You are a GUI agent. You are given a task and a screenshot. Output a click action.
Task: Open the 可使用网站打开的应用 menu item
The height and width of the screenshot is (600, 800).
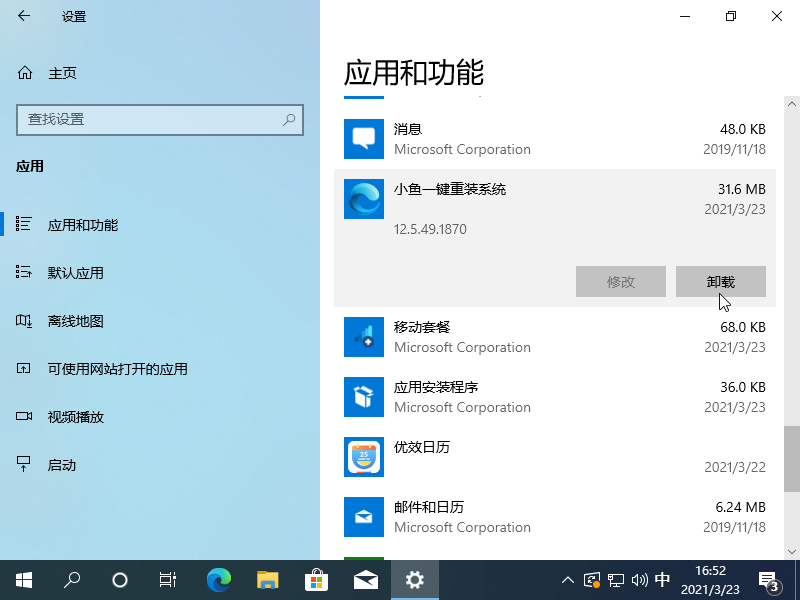[x=117, y=369]
